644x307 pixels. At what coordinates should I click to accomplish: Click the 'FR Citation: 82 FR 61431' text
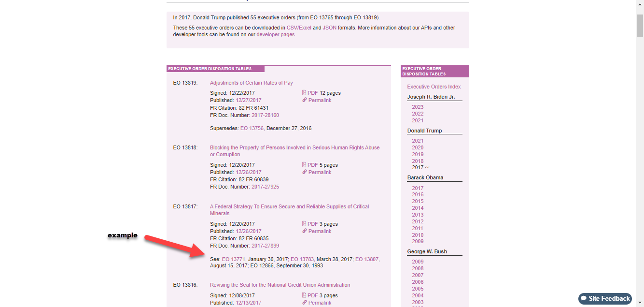(x=239, y=108)
